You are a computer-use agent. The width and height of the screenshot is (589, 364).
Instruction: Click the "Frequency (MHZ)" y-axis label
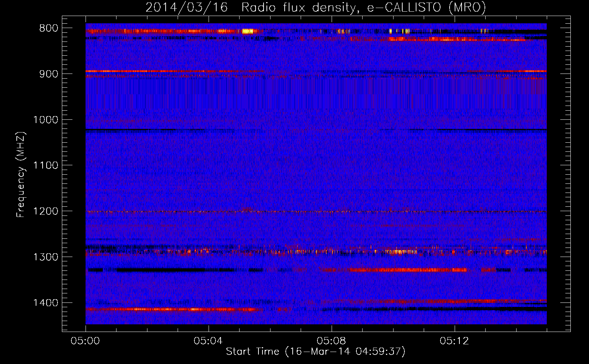[21, 175]
